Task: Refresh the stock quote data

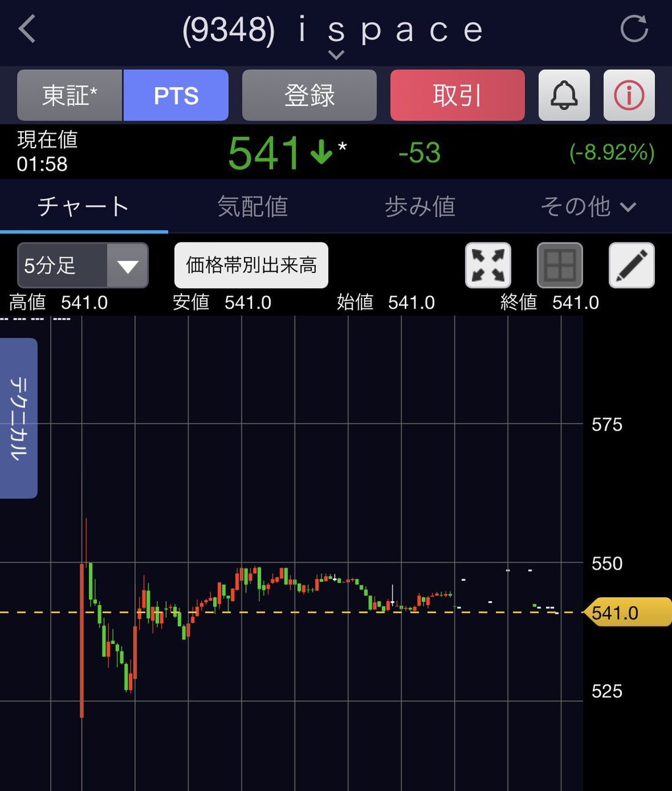Action: [634, 29]
